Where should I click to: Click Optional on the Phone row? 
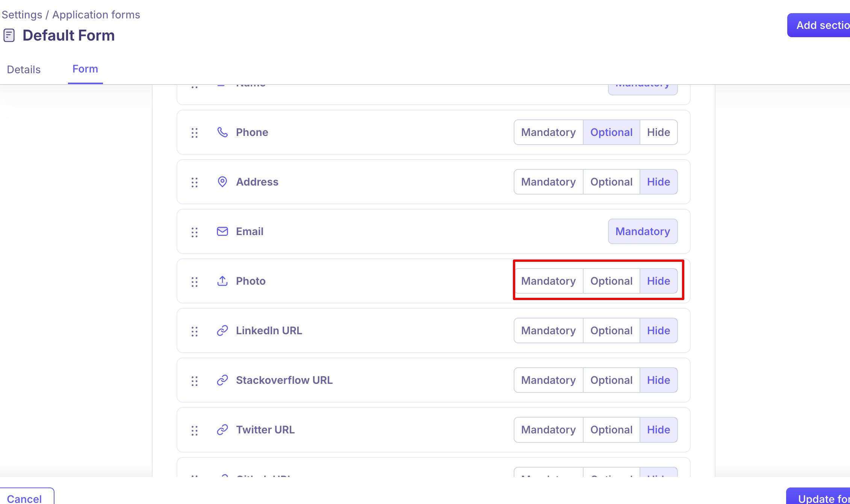point(611,132)
